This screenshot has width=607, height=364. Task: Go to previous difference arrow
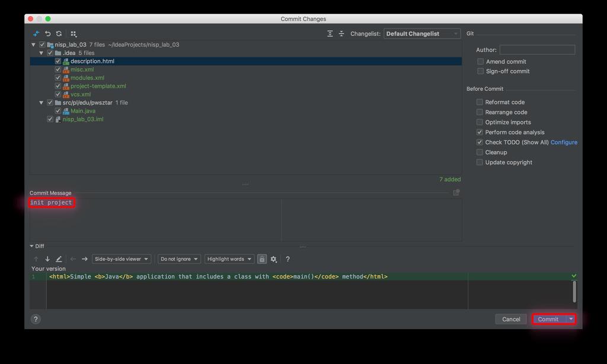pyautogui.click(x=36, y=259)
